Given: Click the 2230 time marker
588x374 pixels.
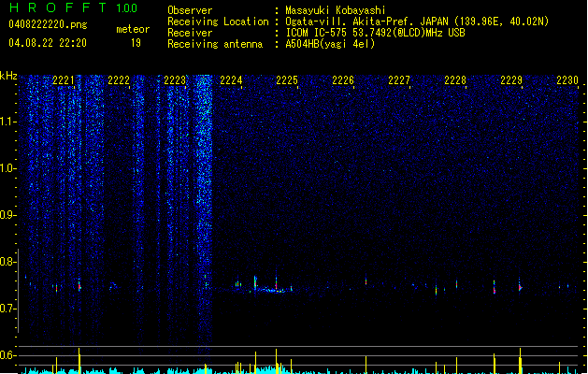Looking at the screenshot, I should pos(567,80).
